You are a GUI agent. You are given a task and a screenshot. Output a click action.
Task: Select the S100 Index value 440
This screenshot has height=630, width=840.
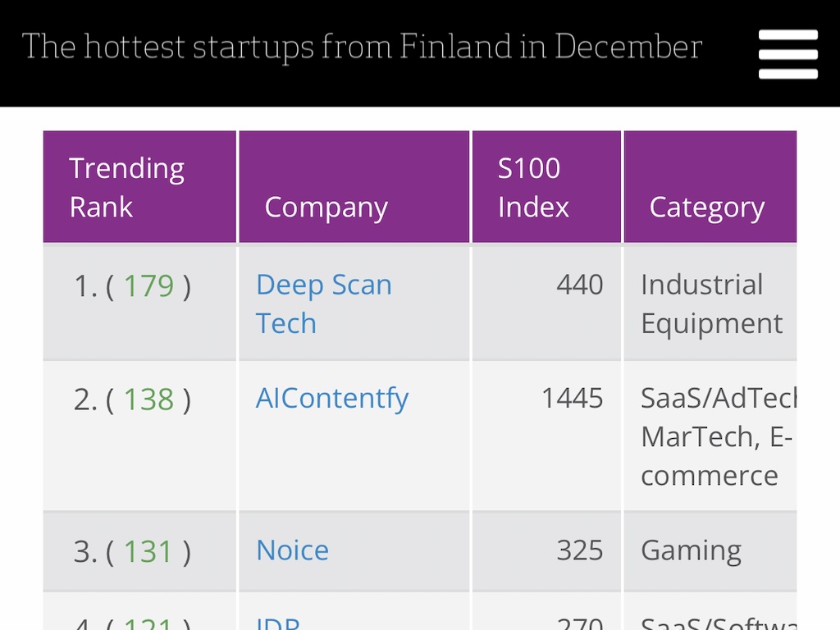579,285
